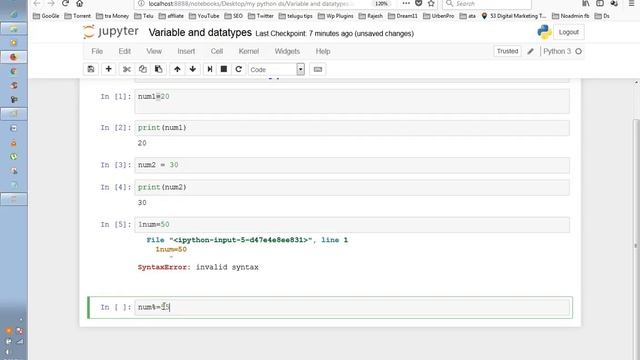The height and width of the screenshot is (360, 640).
Task: Open the Help menu
Action: (323, 51)
